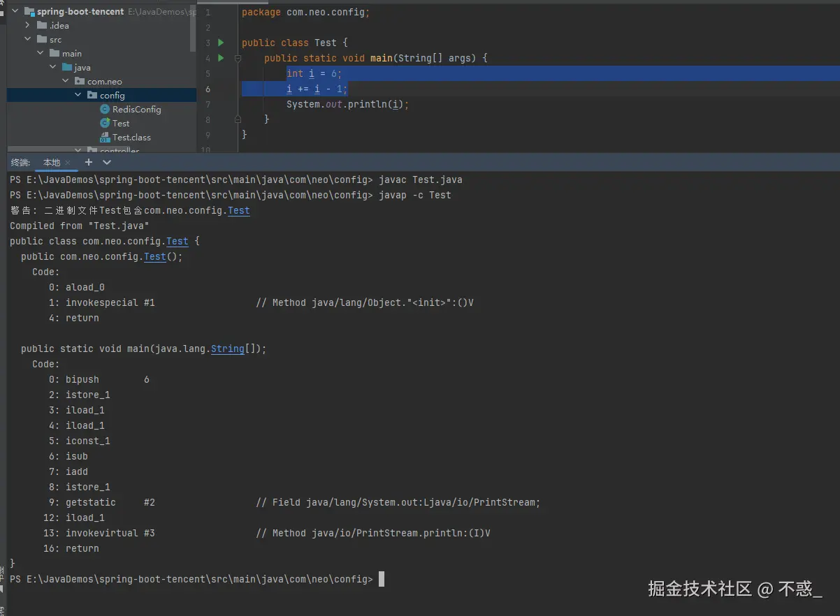840x616 pixels.
Task: Click the main folder icon
Action: 55,53
